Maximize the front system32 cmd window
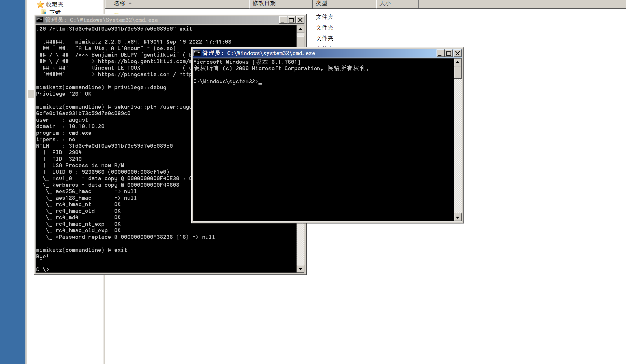 click(449, 53)
